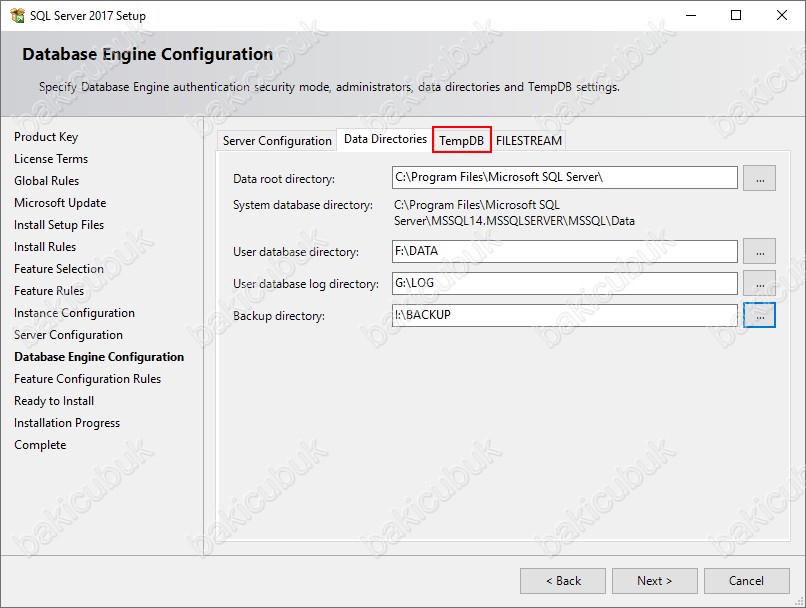Select the Installation Progress step
Viewport: 806px width, 608px height.
[x=67, y=423]
